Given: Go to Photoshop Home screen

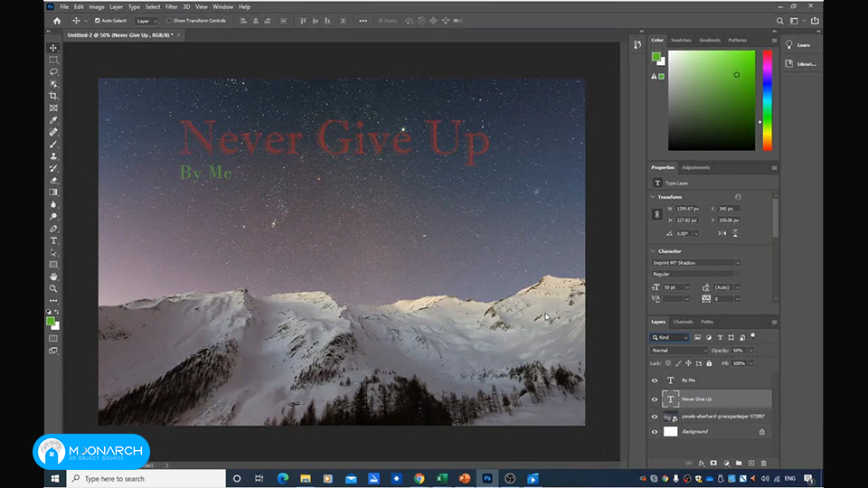Looking at the screenshot, I should (57, 21).
